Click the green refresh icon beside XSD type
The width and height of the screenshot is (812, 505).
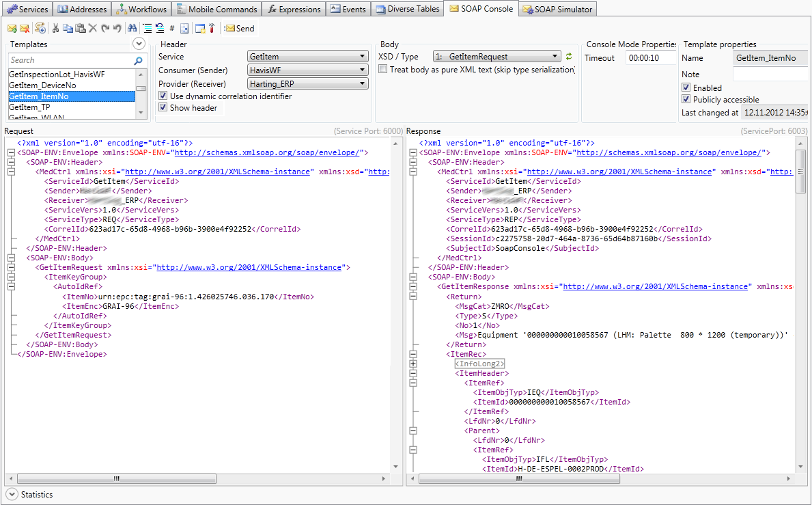pos(569,57)
